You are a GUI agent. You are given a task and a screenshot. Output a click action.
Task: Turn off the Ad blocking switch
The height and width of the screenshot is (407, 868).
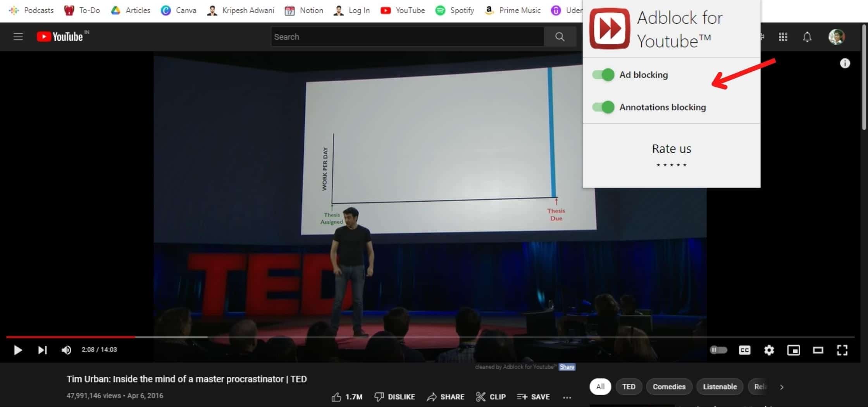tap(603, 75)
